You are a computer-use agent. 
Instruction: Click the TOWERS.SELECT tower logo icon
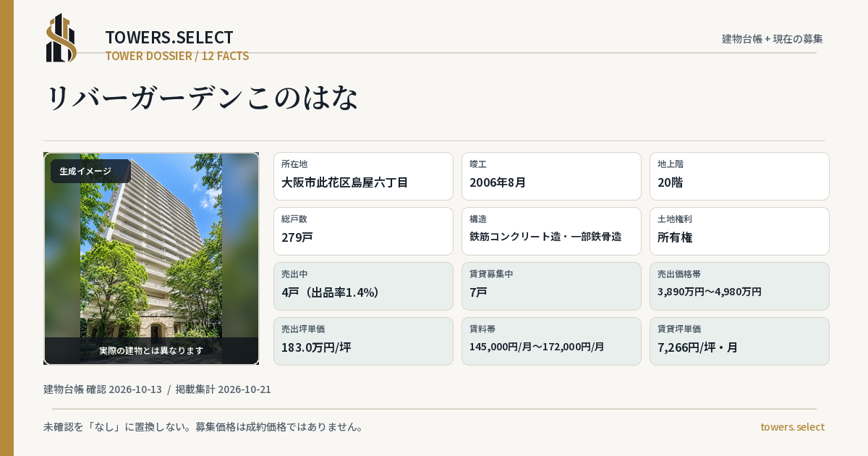coord(61,38)
